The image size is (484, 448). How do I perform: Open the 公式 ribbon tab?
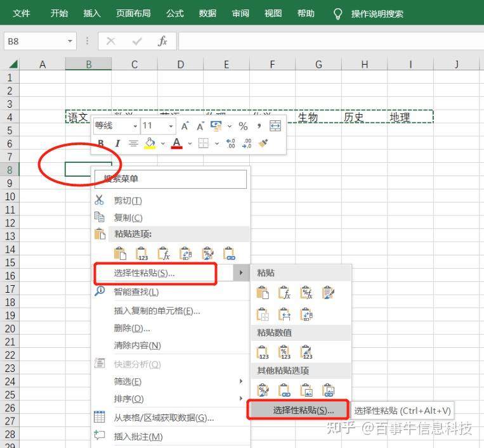tap(175, 13)
